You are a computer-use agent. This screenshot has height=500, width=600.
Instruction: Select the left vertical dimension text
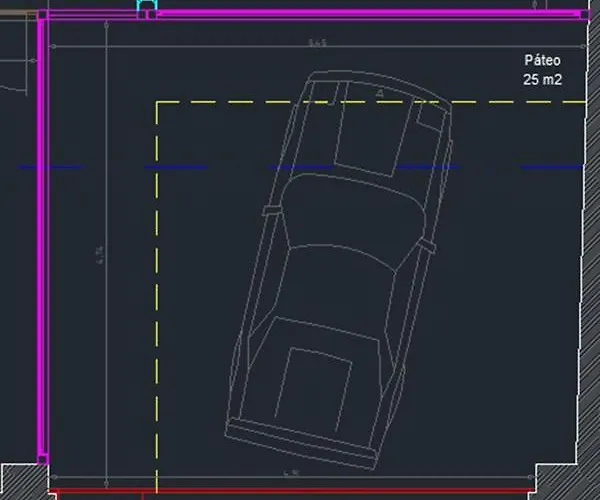pyautogui.click(x=99, y=262)
